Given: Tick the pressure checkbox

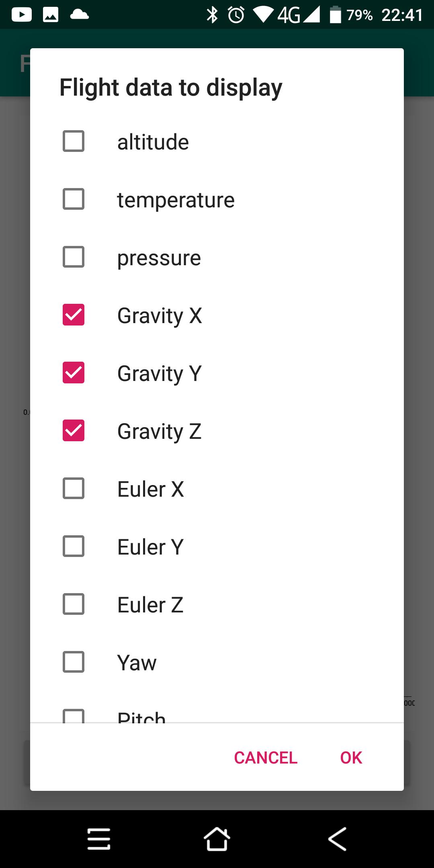Looking at the screenshot, I should 74,257.
